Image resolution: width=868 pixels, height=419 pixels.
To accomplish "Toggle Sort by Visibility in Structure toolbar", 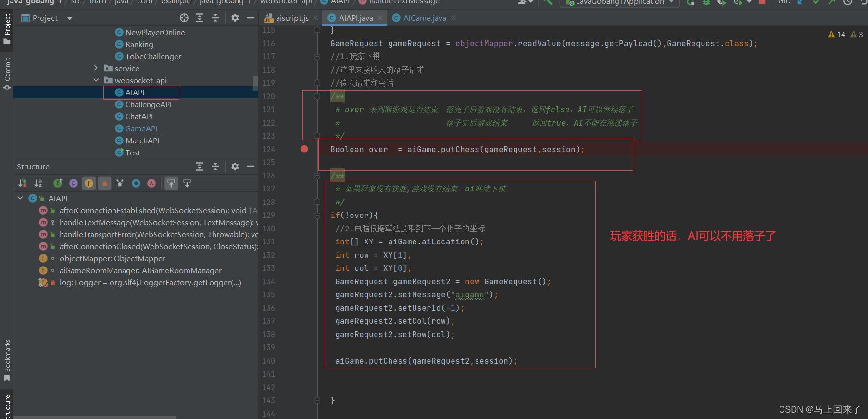I will click(23, 183).
